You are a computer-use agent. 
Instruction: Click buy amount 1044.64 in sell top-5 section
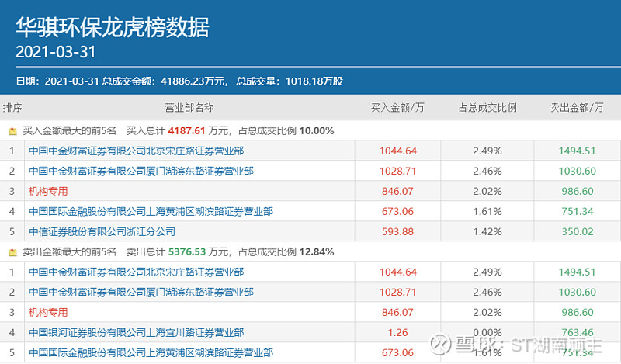pos(398,272)
